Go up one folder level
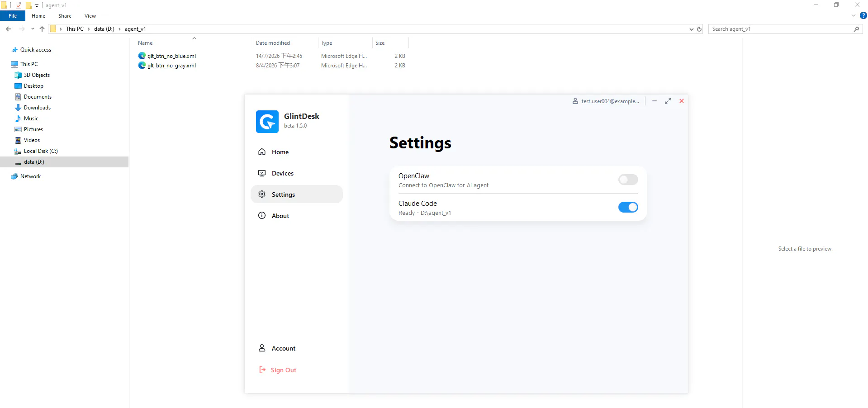The image size is (868, 408). [x=42, y=29]
